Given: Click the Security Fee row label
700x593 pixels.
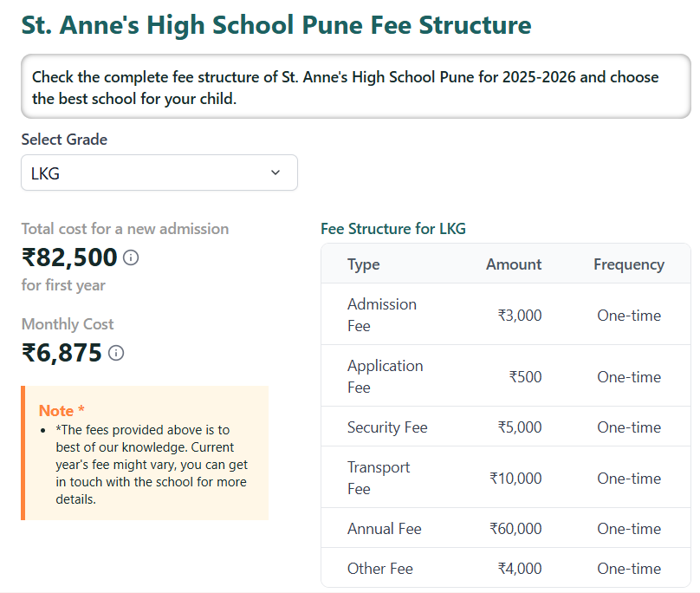Looking at the screenshot, I should 387,427.
